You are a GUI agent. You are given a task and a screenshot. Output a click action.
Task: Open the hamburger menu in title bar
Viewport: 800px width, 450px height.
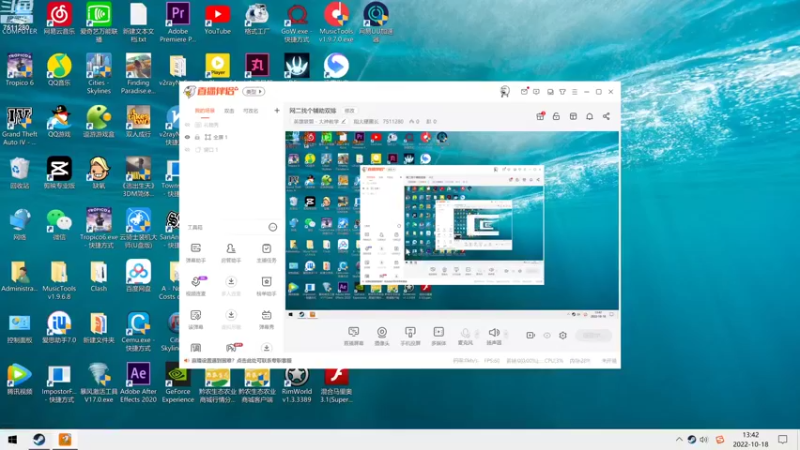coord(574,92)
